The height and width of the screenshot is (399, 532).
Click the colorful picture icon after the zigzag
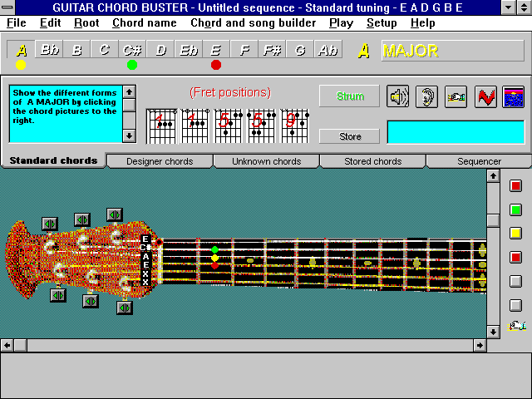coord(514,96)
